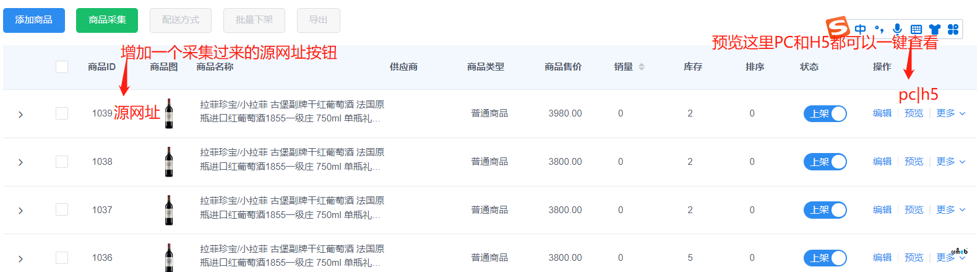Sort by 销量 using sort arrows

click(642, 67)
